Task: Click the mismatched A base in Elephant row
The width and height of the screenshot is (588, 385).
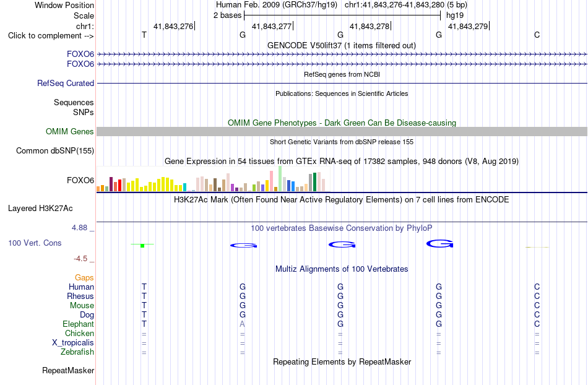Action: coord(242,324)
